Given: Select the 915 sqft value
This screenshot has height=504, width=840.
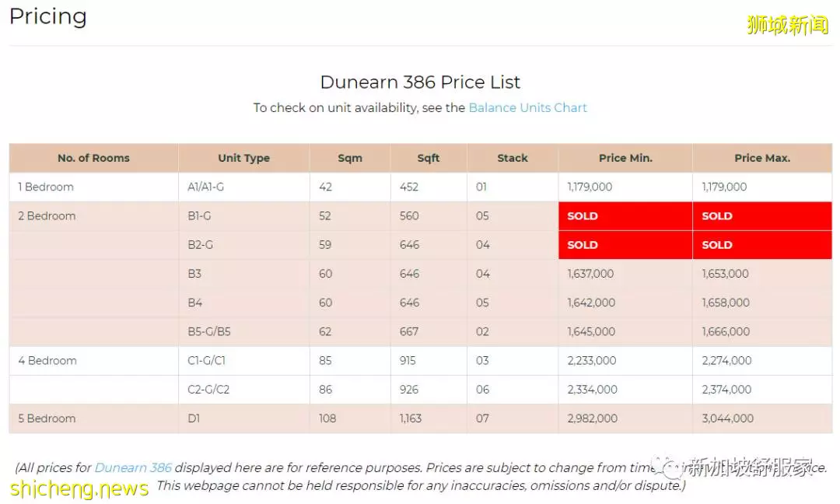Looking at the screenshot, I should (408, 360).
